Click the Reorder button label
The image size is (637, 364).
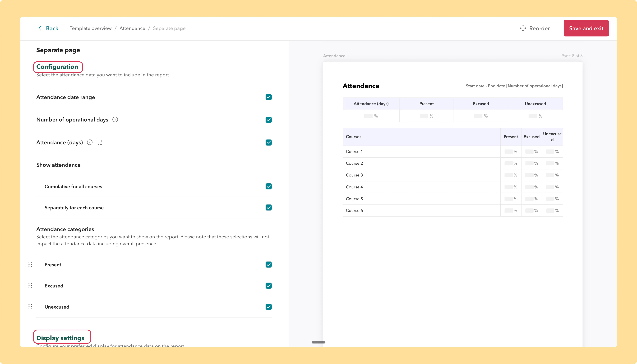pos(540,28)
